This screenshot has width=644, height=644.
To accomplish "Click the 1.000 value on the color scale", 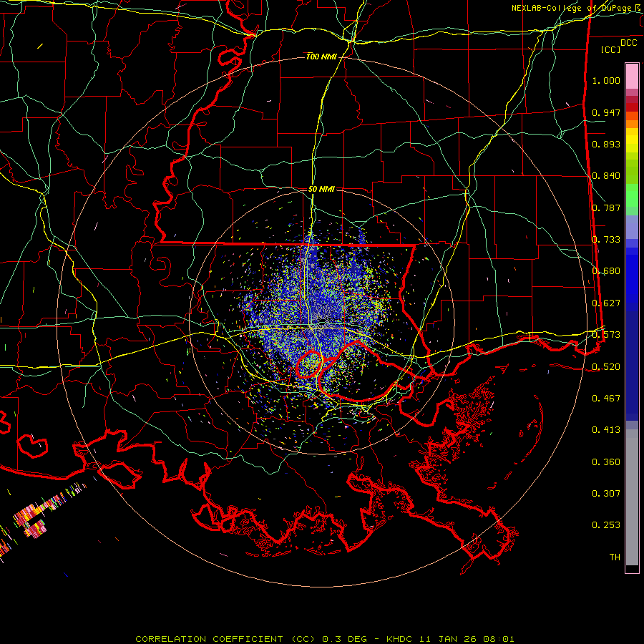I will [x=606, y=80].
